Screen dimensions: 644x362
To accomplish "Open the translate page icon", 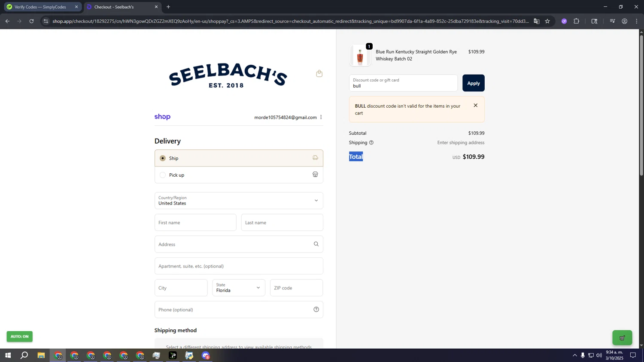I will (x=537, y=21).
